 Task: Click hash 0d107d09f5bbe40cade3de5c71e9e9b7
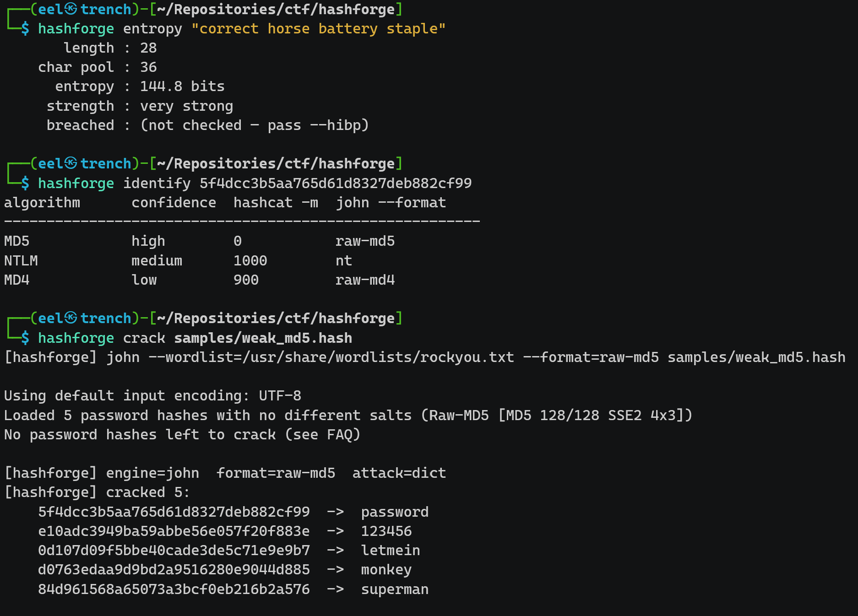[x=174, y=551]
